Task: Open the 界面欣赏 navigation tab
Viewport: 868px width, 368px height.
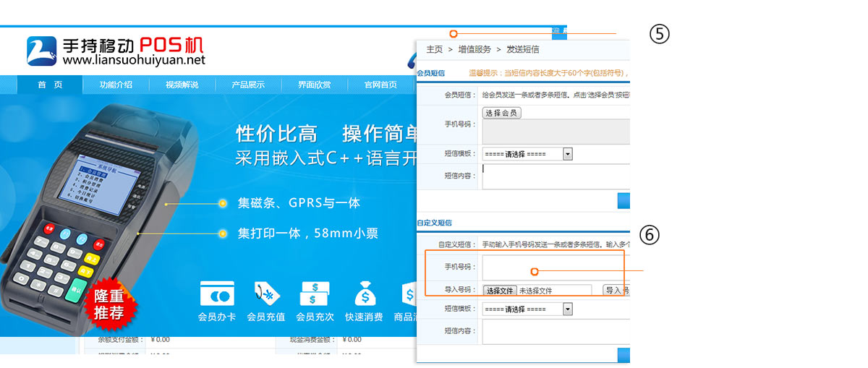Action: tap(314, 85)
